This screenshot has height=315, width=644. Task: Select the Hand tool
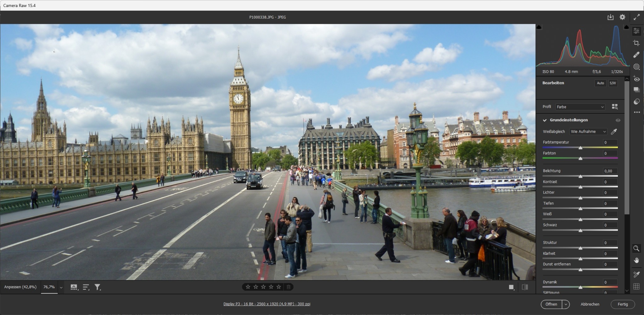636,260
